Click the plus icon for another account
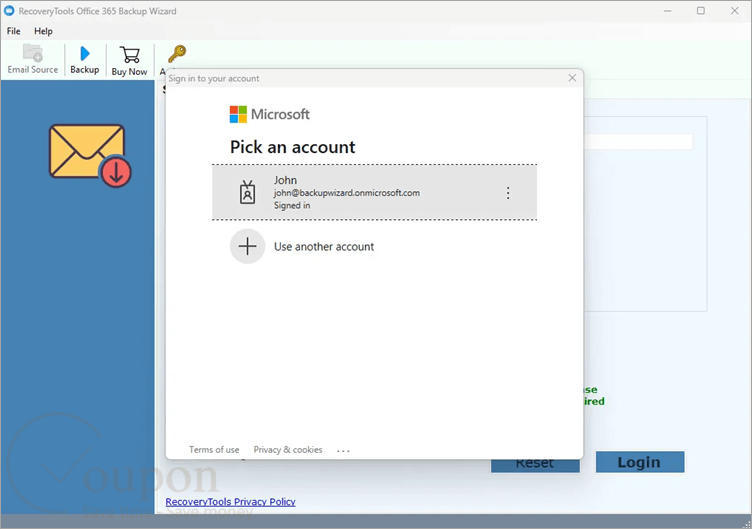The width and height of the screenshot is (752, 529). coord(247,247)
